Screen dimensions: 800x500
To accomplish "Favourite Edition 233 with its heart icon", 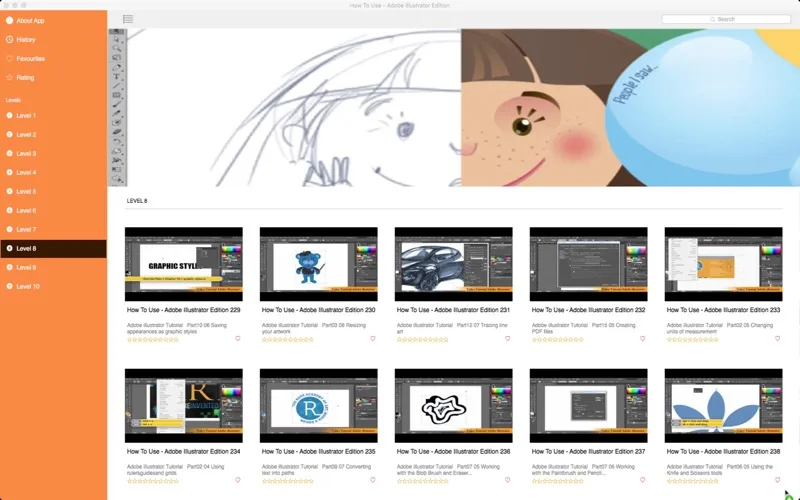I will [778, 338].
